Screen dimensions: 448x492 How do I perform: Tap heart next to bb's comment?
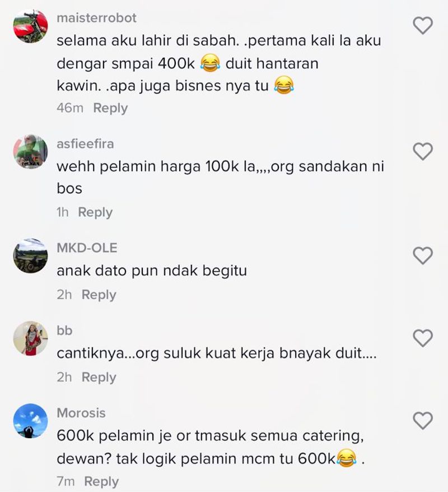pos(423,338)
